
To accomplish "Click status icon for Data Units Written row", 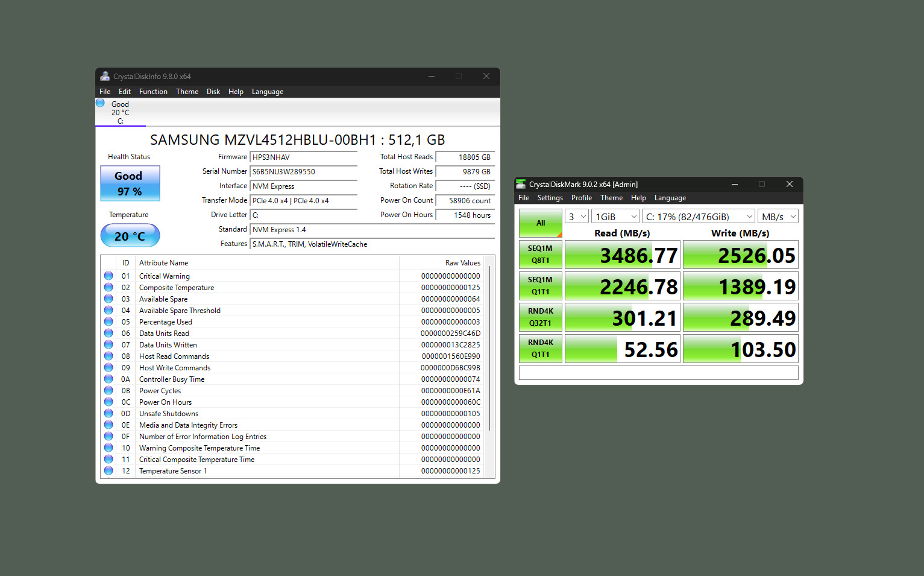I will [x=108, y=344].
